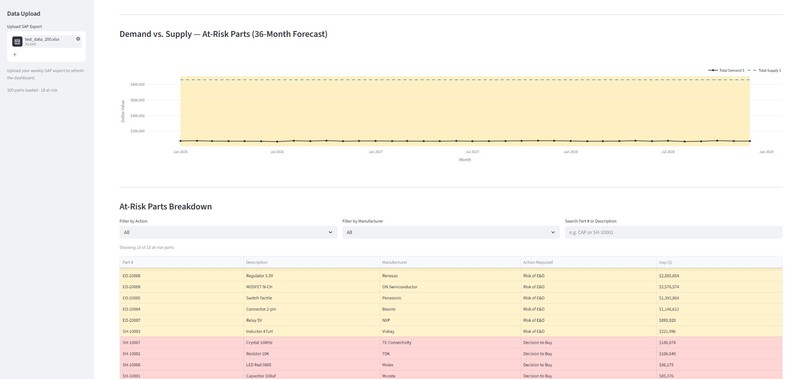806x379 pixels.
Task: Select part number SH-10003 cell
Action: point(181,332)
